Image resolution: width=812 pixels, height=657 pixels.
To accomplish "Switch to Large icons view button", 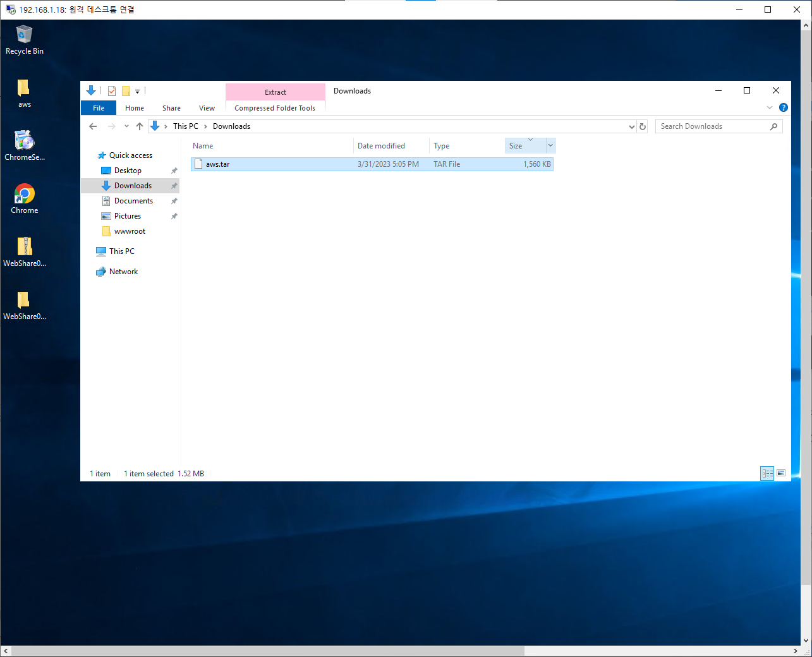I will point(781,473).
